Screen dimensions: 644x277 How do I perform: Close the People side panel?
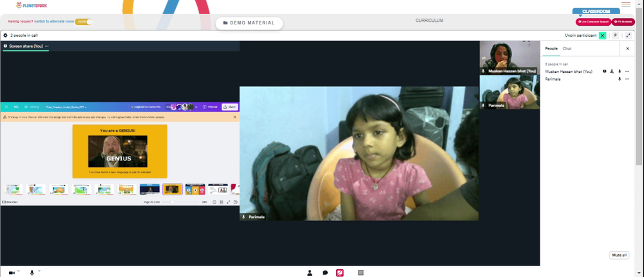(627, 48)
